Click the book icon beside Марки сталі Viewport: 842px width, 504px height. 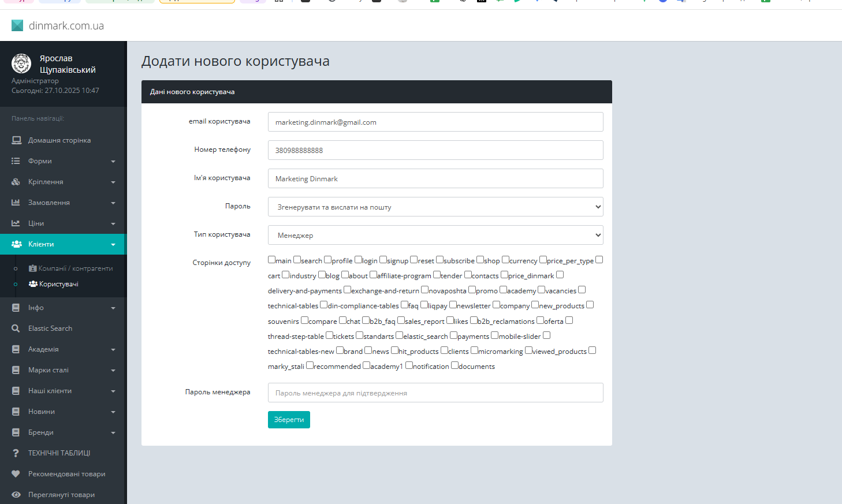click(16, 370)
